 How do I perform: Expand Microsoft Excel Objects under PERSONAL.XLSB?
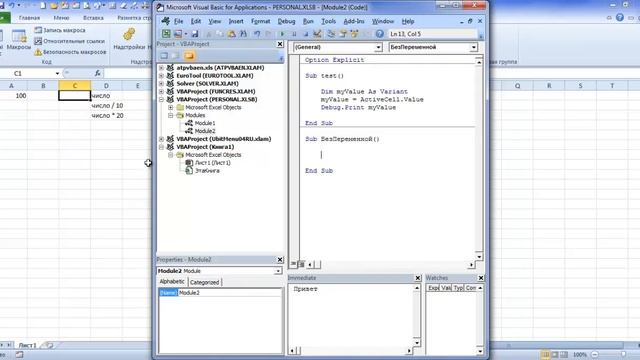[171, 107]
